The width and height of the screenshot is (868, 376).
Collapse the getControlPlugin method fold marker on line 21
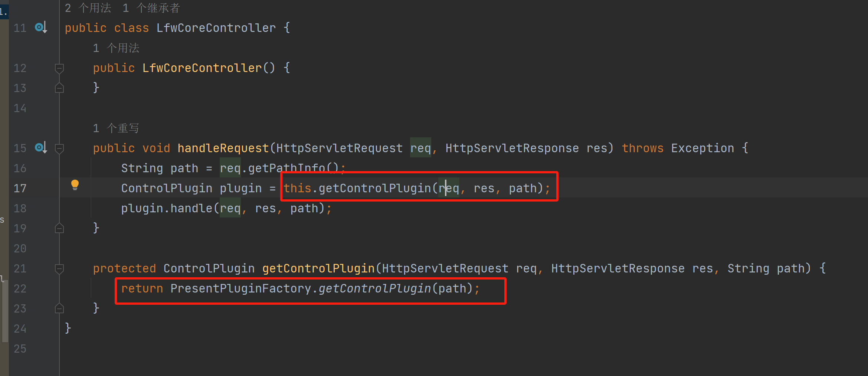pos(59,269)
